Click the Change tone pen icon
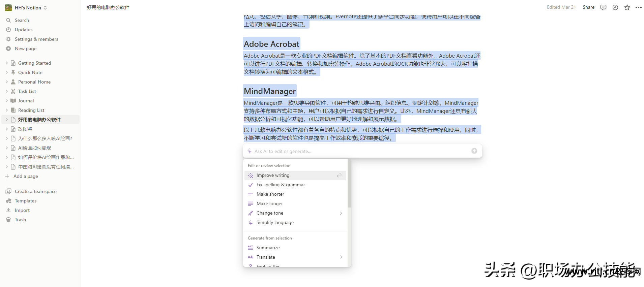The width and height of the screenshot is (644, 287). [251, 213]
